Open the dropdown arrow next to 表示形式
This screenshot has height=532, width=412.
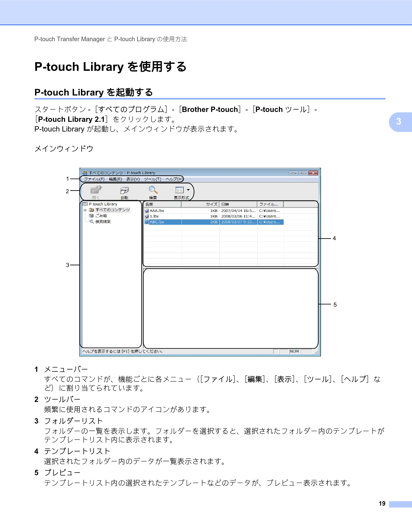[x=188, y=190]
